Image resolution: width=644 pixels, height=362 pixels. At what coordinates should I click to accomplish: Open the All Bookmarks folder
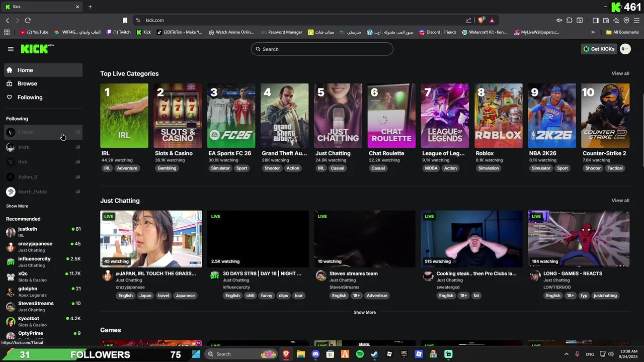click(622, 32)
